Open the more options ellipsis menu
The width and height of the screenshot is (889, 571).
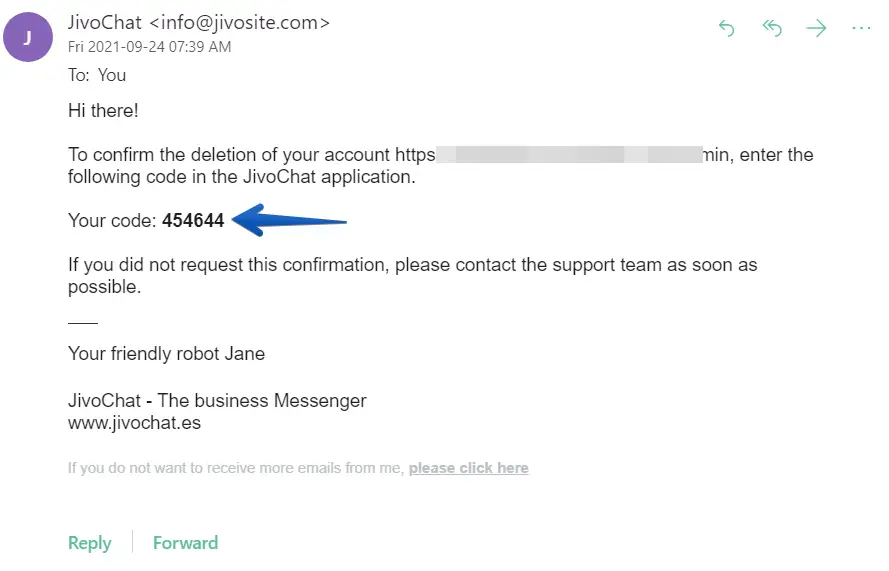(861, 29)
